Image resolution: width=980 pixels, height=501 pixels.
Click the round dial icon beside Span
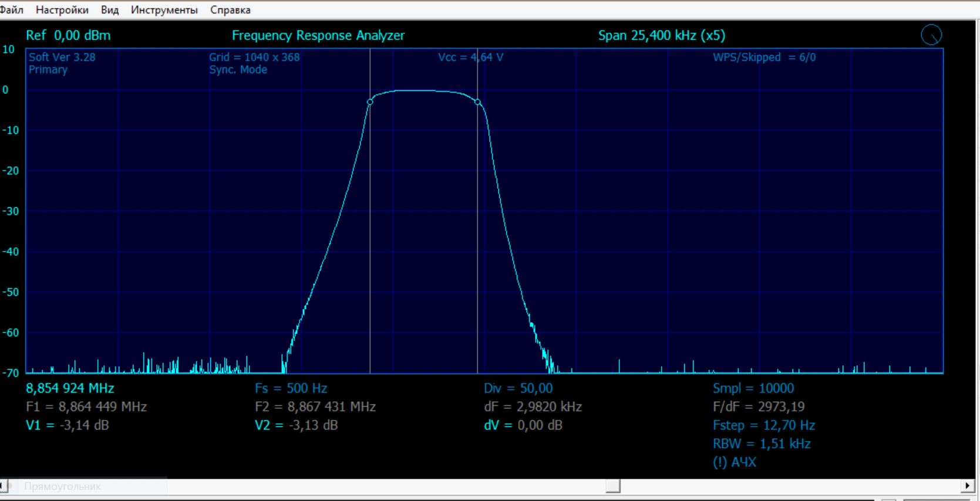pyautogui.click(x=931, y=35)
